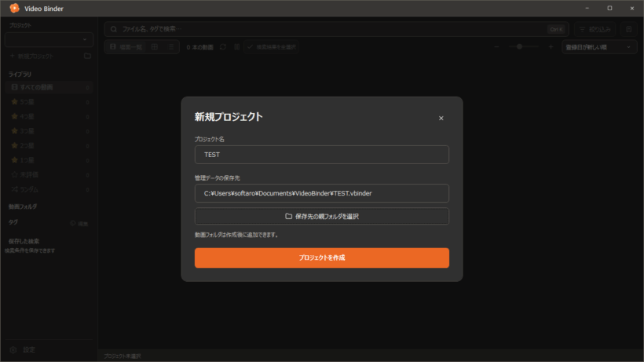Image resolution: width=644 pixels, height=362 pixels.
Task: Select the 4つ星 star filter
Action: coord(49,116)
